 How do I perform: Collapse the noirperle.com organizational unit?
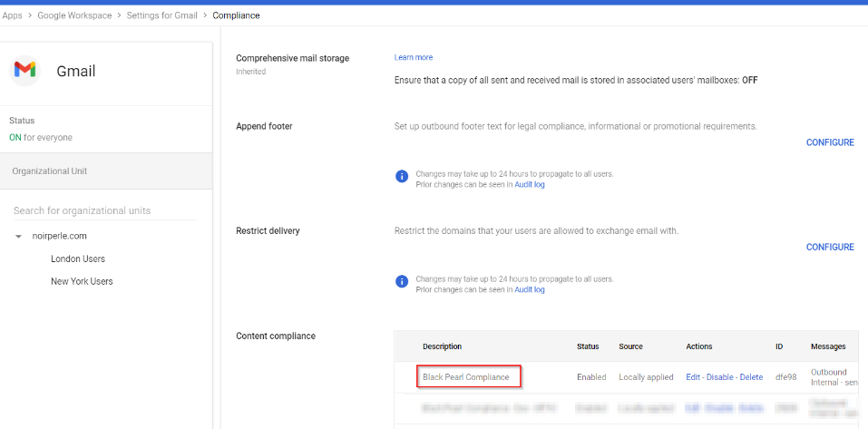(18, 237)
